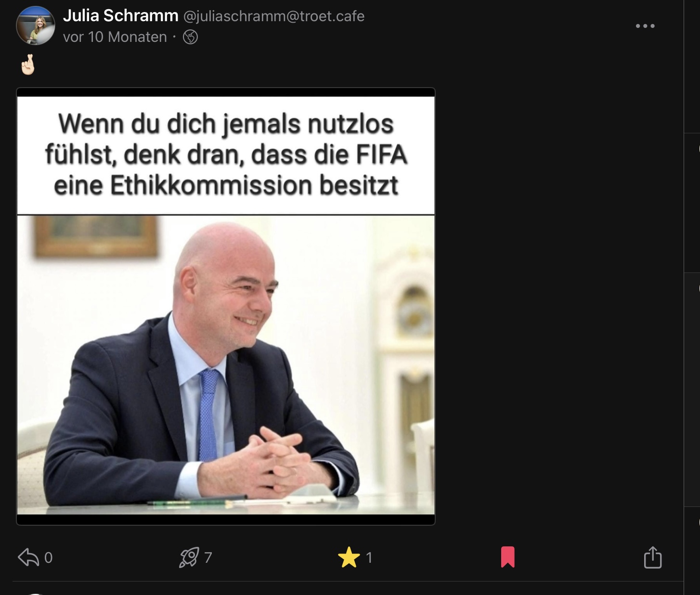Toggle the red bookmark icon
The height and width of the screenshot is (595, 700).
point(508,557)
